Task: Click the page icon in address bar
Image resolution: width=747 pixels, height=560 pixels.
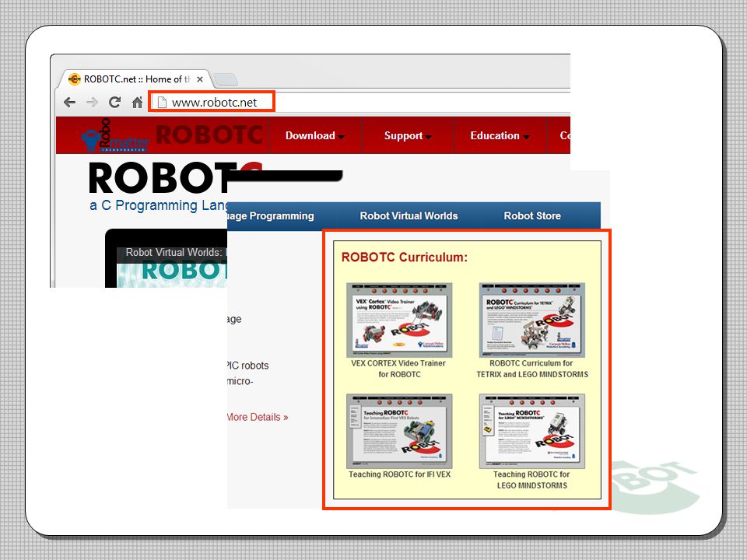Action: tap(162, 103)
